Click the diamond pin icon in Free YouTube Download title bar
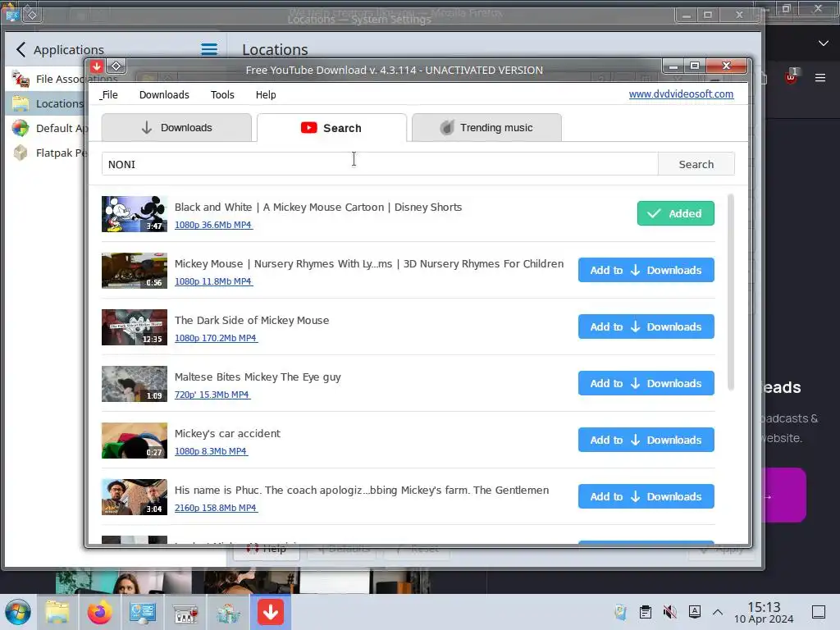This screenshot has height=630, width=840. (x=116, y=66)
